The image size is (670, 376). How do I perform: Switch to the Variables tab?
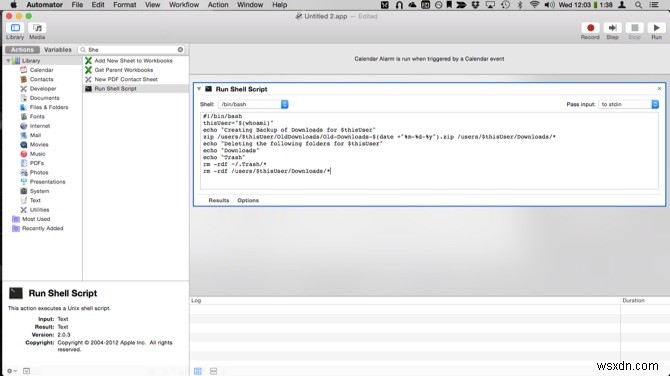pyautogui.click(x=58, y=50)
